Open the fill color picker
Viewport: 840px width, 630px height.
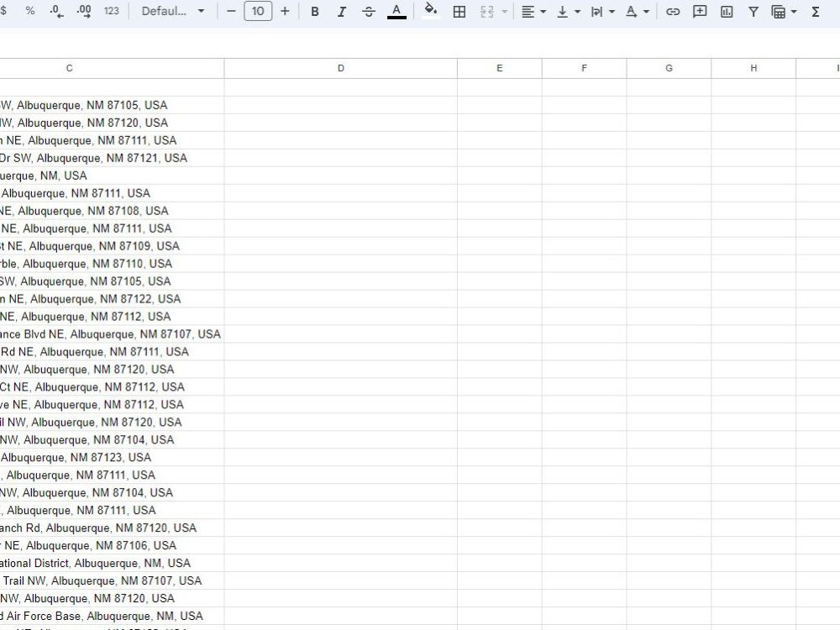tap(431, 11)
